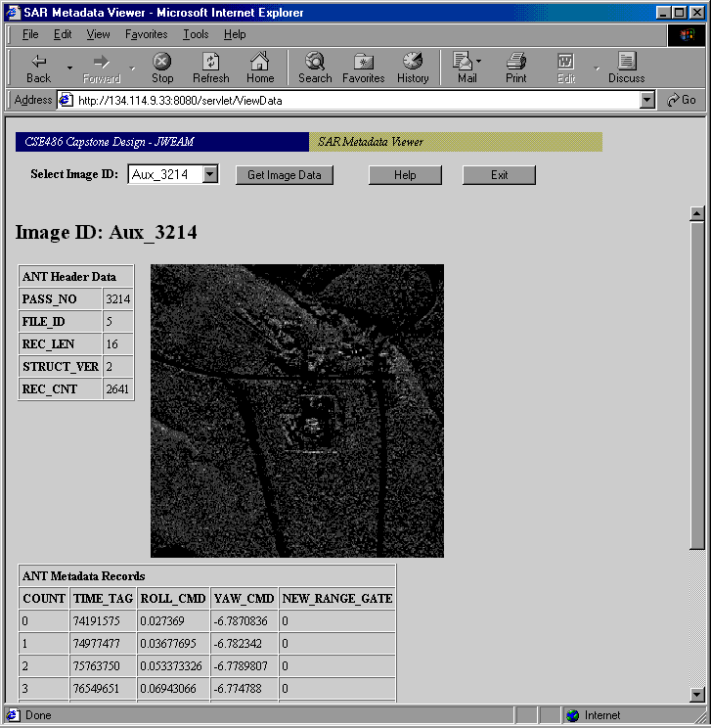
Task: Click the address URL field
Action: [x=357, y=100]
